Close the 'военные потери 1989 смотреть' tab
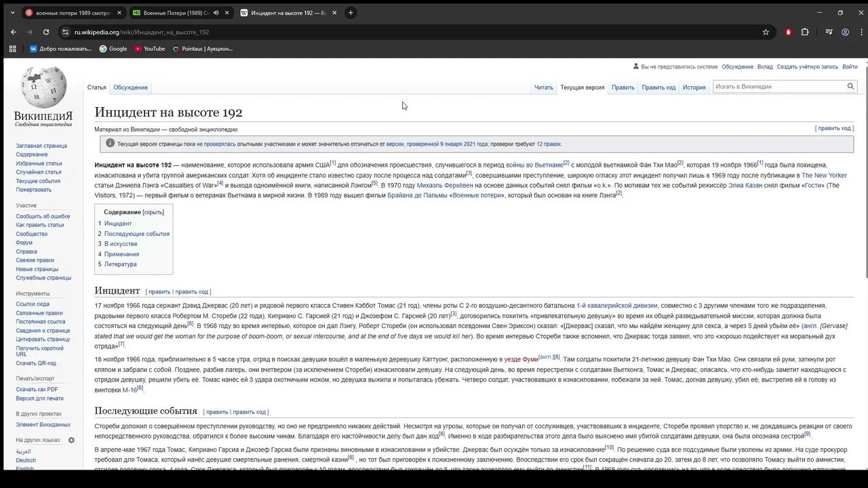Viewport: 868px width, 488px height. [x=119, y=13]
